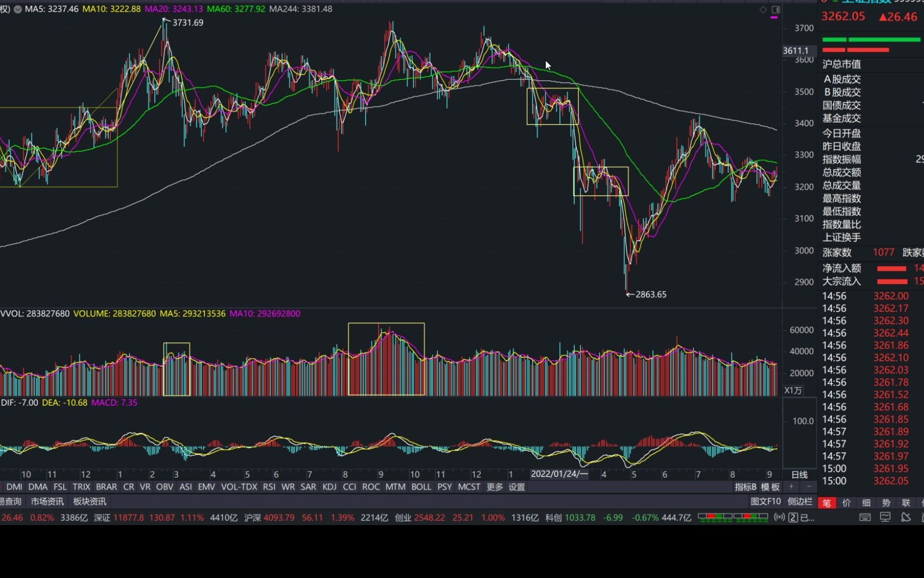Screen dimensions: 924x578
Task: Click the diamond marker icon above the chart
Action: point(763,10)
